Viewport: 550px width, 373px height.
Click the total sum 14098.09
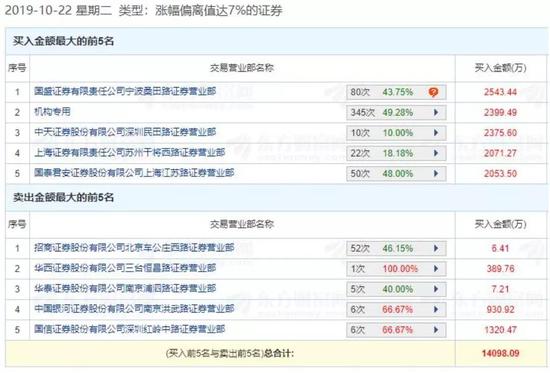point(500,353)
